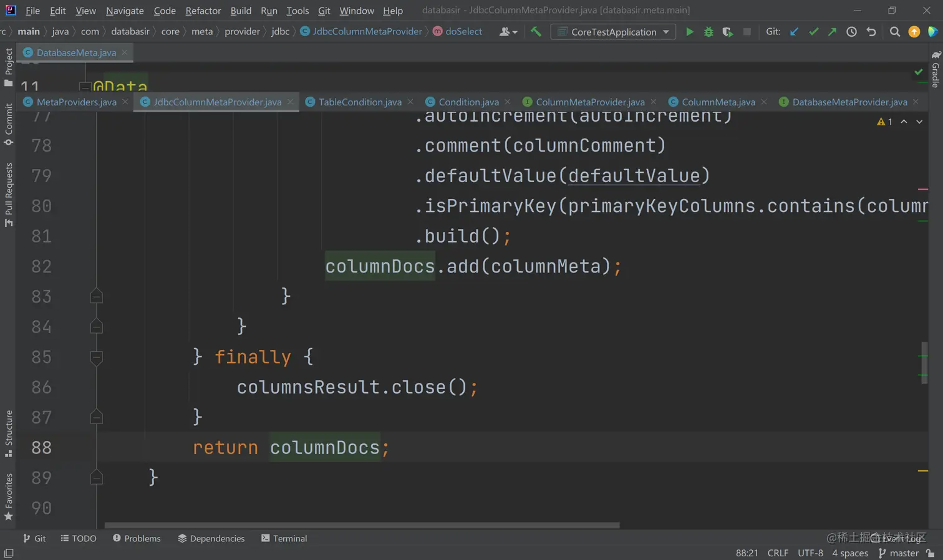Open the Build menu
Viewport: 943px width, 560px height.
coord(241,11)
